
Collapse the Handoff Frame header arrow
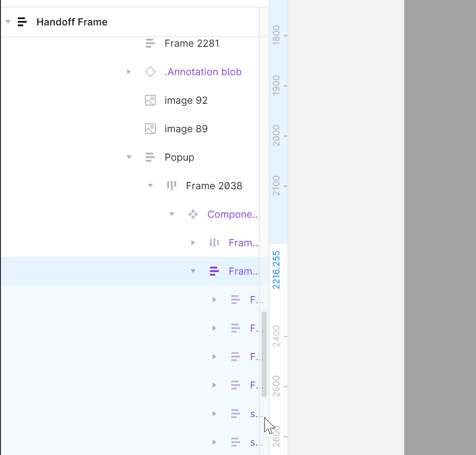click(x=8, y=22)
